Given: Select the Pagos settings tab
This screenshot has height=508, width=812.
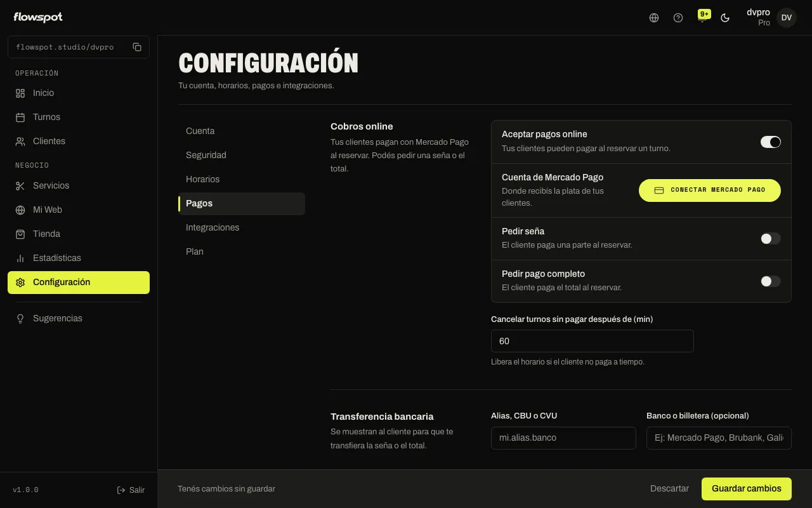Looking at the screenshot, I should pyautogui.click(x=242, y=203).
